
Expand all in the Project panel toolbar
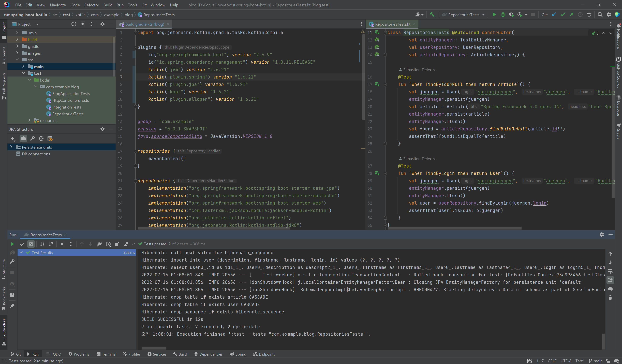82,24
